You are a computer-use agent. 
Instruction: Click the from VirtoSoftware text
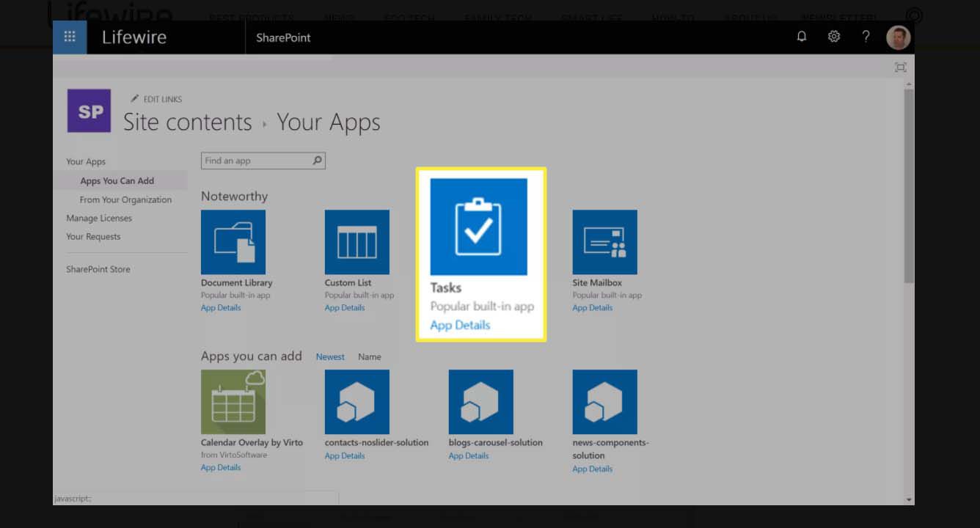(x=234, y=455)
